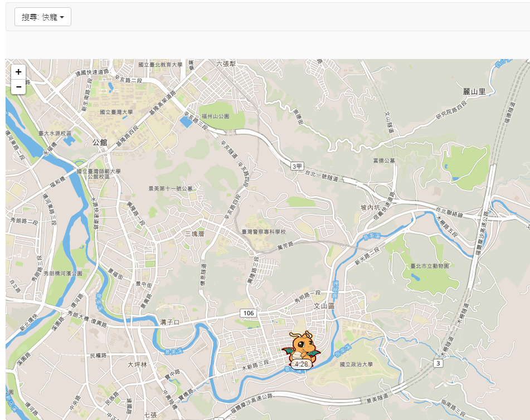The height and width of the screenshot is (420, 530).
Task: Zoom out the map with minus button
Action: point(18,87)
